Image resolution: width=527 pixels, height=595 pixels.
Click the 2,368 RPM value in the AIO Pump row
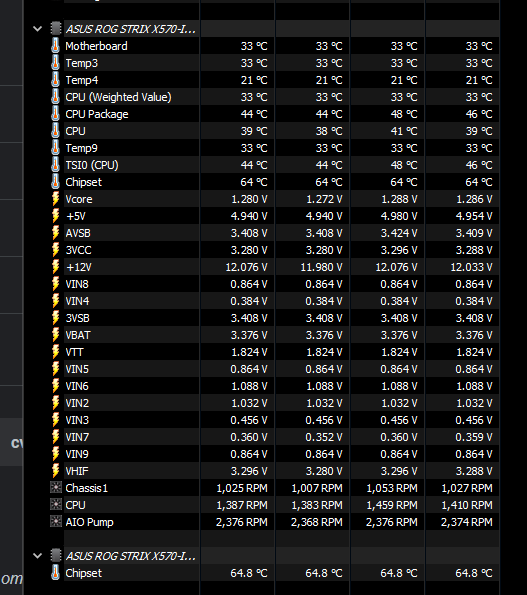click(317, 522)
